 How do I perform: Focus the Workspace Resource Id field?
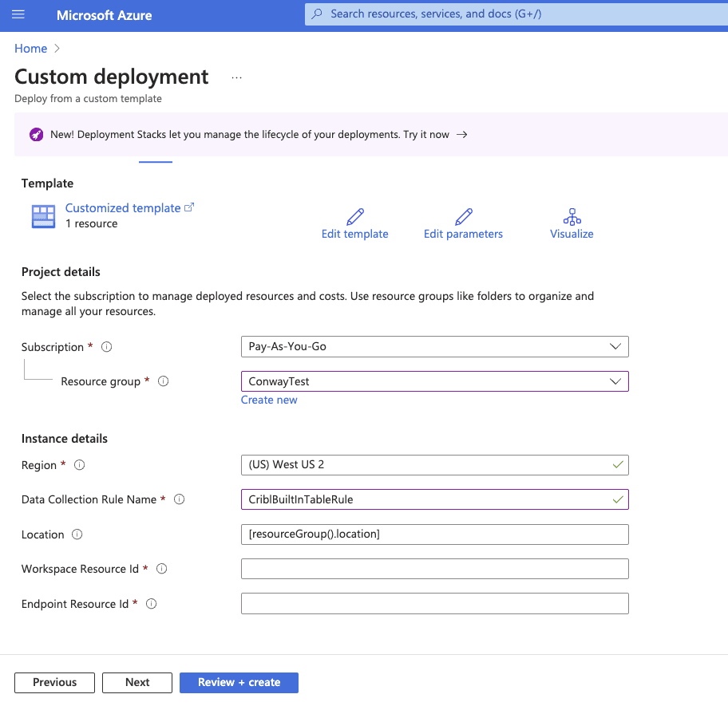434,569
